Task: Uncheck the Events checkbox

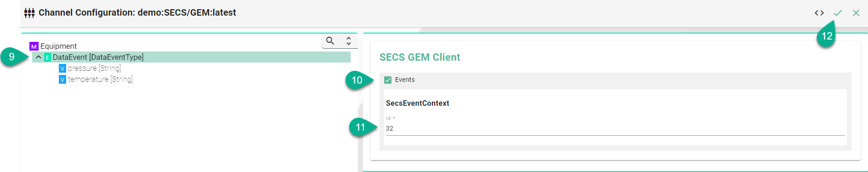Action: [x=388, y=80]
